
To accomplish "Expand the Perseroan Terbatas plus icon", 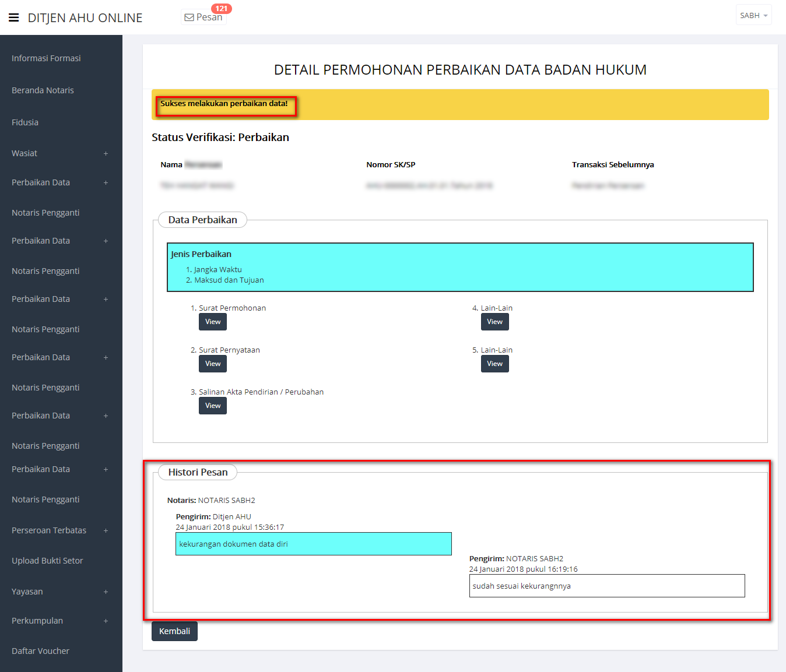I will (106, 531).
